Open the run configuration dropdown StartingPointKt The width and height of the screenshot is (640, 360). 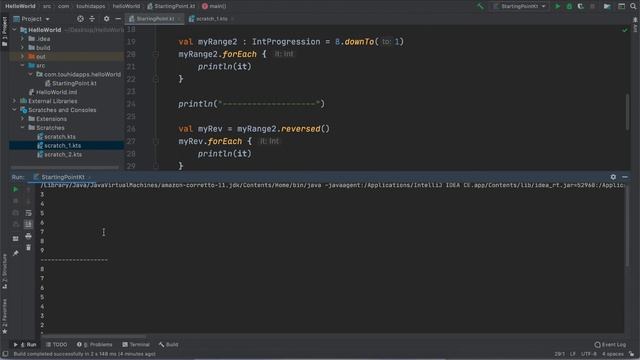tap(519, 6)
